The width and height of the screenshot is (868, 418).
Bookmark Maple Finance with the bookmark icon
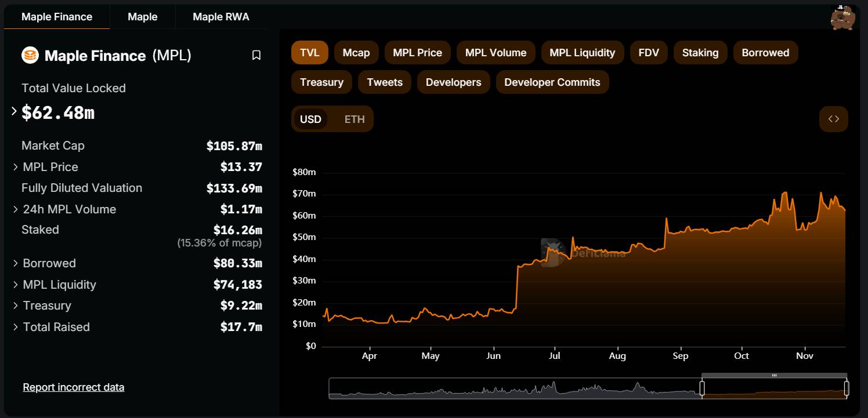(x=256, y=55)
